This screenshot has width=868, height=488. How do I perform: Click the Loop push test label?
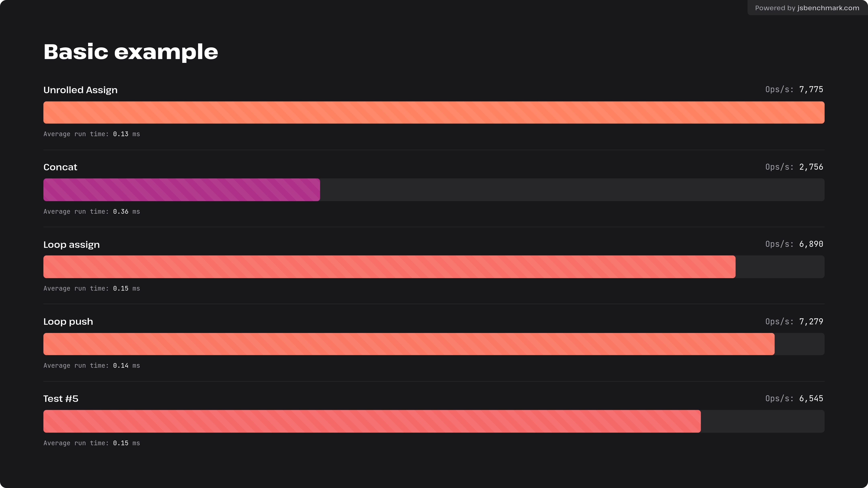coord(68,322)
